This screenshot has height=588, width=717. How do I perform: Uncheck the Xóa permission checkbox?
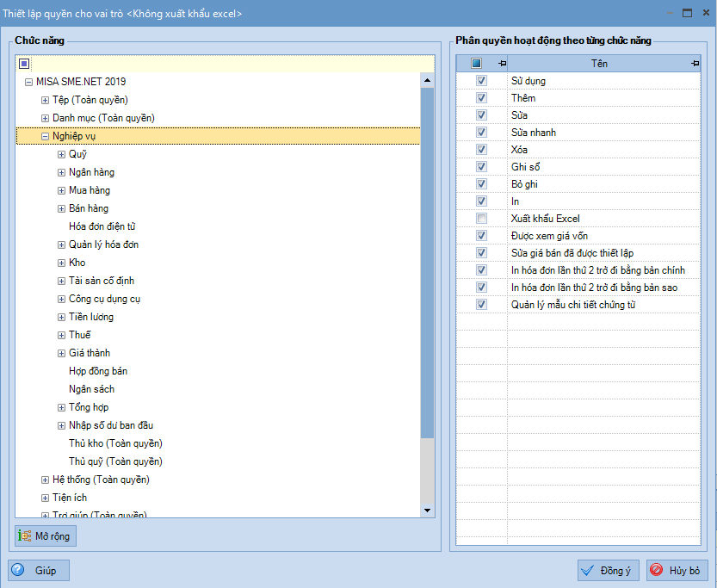tap(481, 150)
